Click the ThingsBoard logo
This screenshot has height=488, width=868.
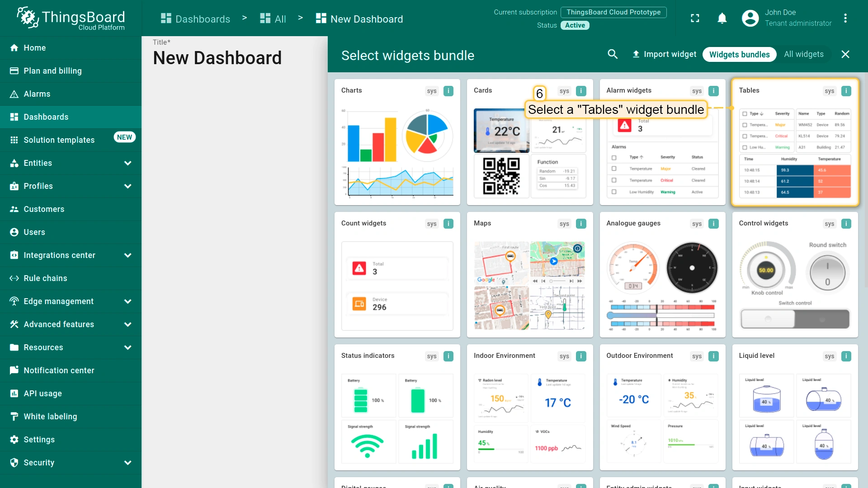[x=71, y=18]
